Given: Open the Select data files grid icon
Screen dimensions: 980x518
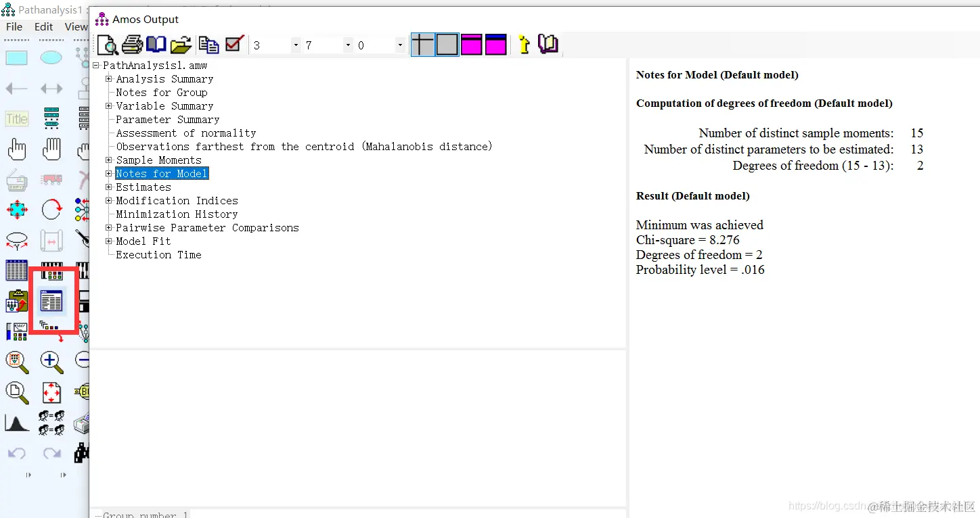Looking at the screenshot, I should click(17, 270).
